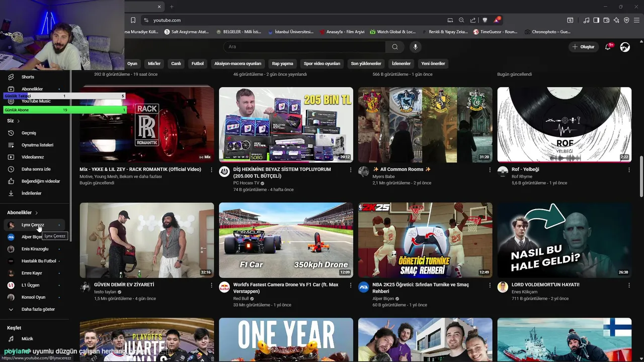The height and width of the screenshot is (362, 644).
Task: Select the Aksiyon-macera oyunları chip
Action: tap(238, 64)
